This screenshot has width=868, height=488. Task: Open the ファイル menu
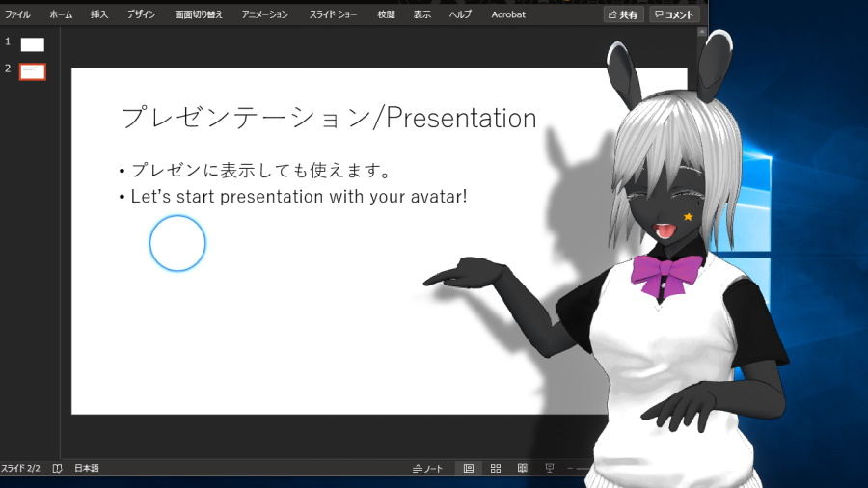17,14
